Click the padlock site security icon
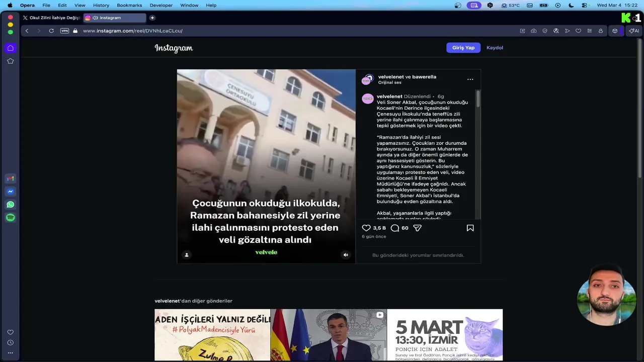This screenshot has width=644, height=362. click(75, 31)
